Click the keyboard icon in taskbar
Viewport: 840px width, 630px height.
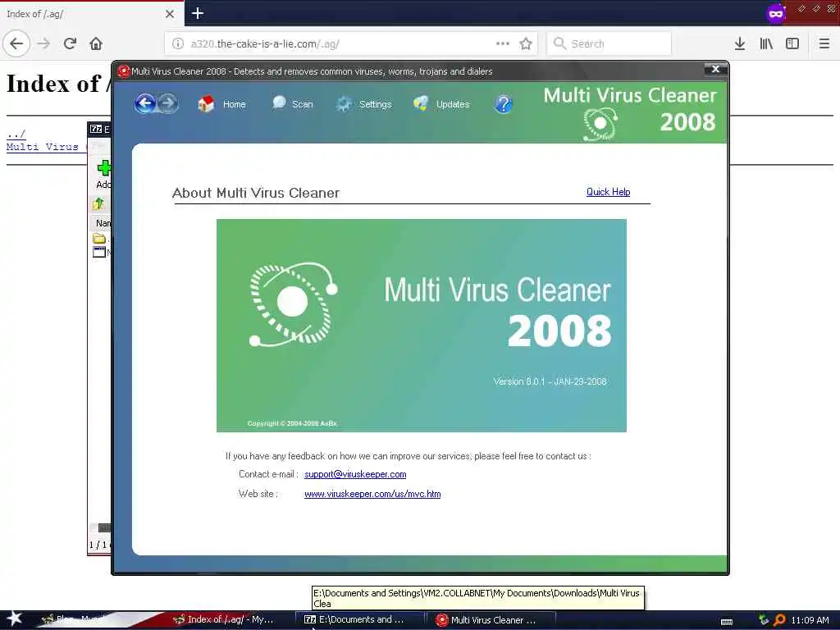pyautogui.click(x=727, y=622)
